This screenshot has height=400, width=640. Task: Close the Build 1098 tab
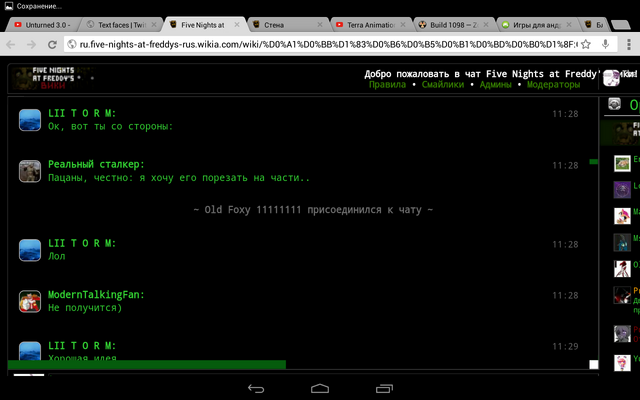click(486, 25)
